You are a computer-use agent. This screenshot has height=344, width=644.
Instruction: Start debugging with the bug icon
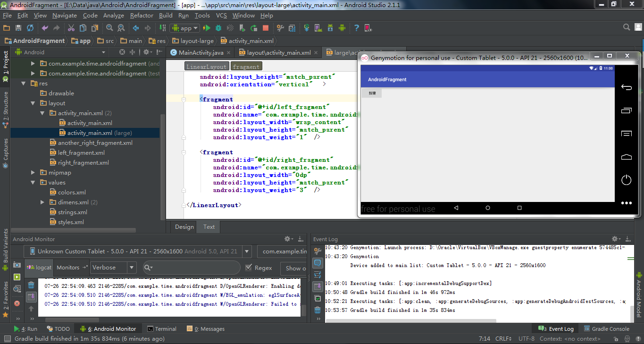(218, 28)
